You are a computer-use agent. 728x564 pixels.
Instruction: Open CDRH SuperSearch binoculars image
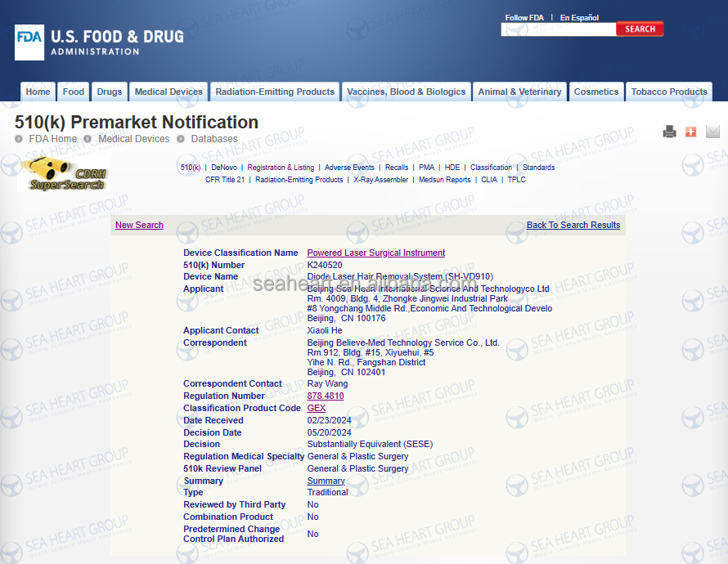(x=64, y=174)
